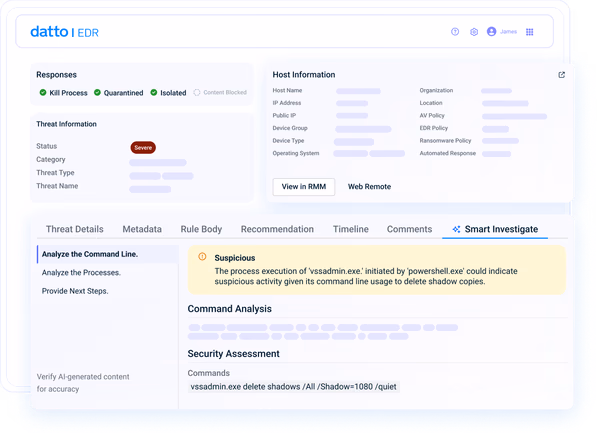Click the Quarantined green check
Image resolution: width=600 pixels, height=433 pixels.
97,92
